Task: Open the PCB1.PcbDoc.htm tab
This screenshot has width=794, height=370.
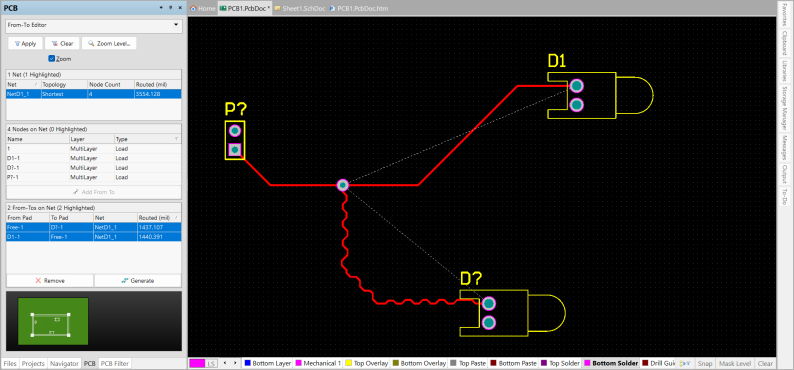Action: point(359,9)
